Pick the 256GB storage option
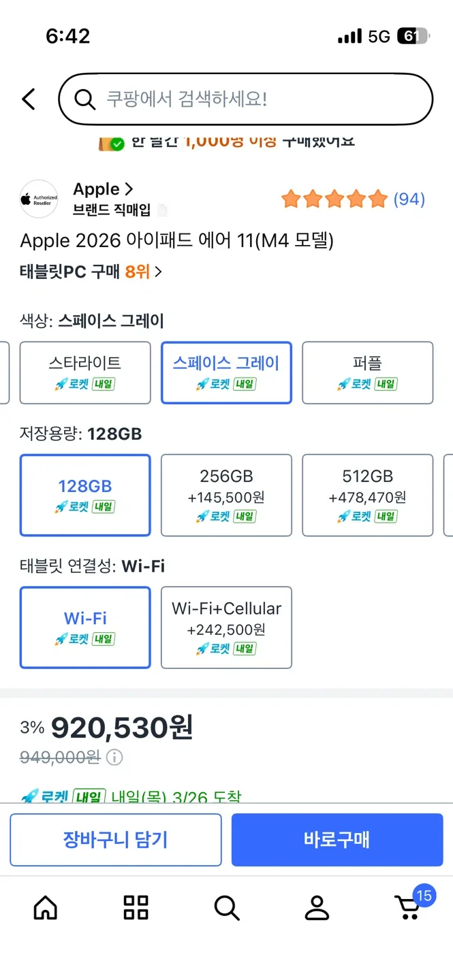The width and height of the screenshot is (453, 980). coord(226,495)
